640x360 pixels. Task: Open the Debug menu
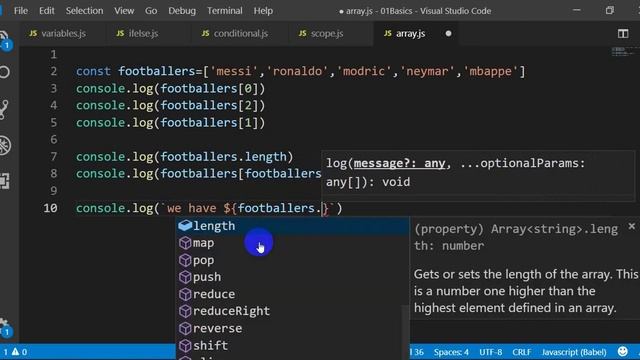coord(182,11)
